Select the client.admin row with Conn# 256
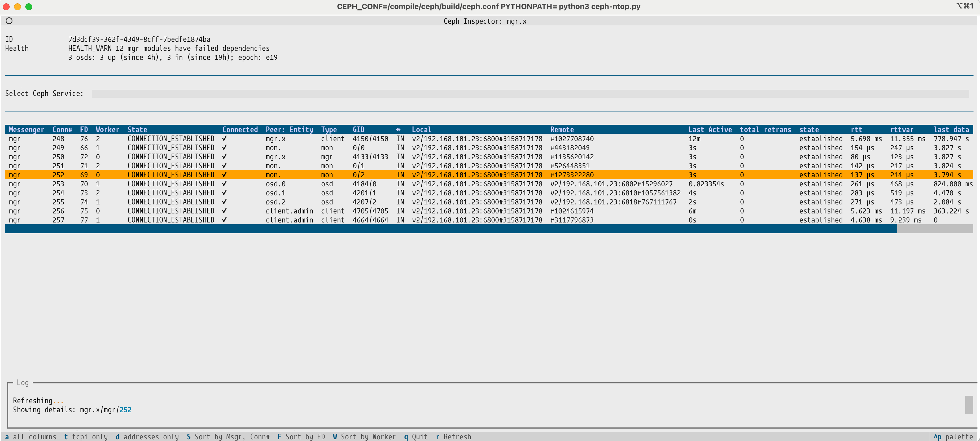980x441 pixels. point(489,211)
